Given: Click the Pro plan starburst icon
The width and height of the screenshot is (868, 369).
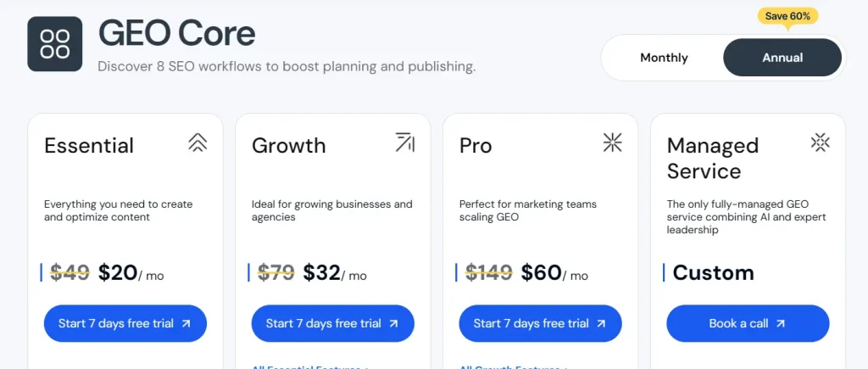Looking at the screenshot, I should point(612,143).
